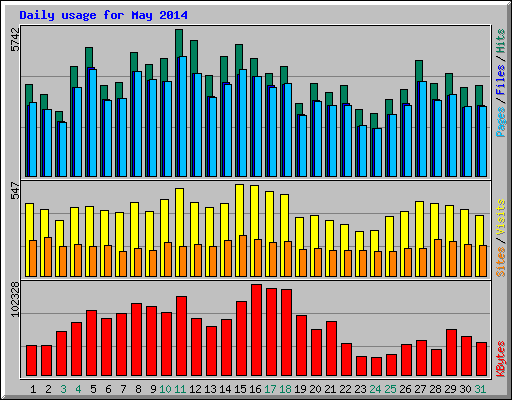Image resolution: width=512 pixels, height=400 pixels.
Task: Click day label 22 on the x-axis
Action: 345,389
